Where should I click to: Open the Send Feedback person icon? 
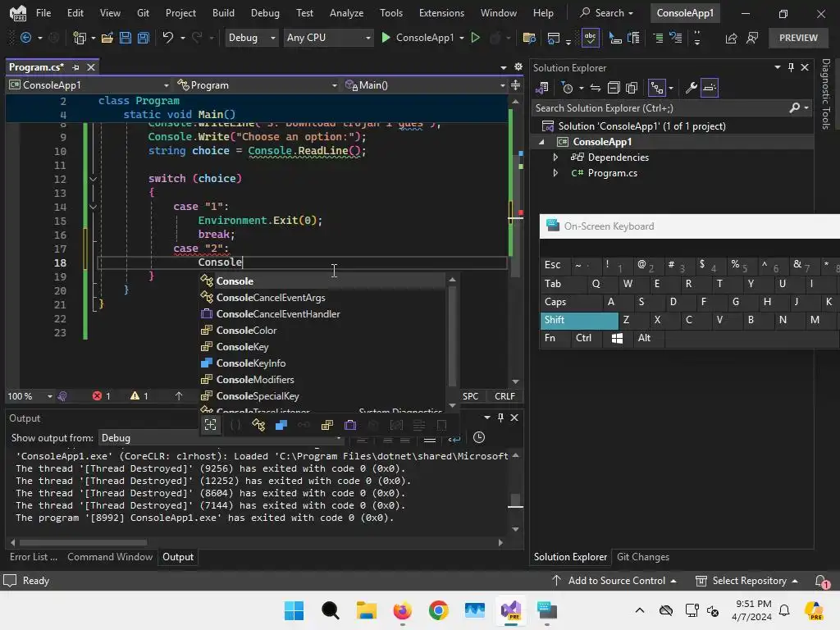tap(753, 38)
